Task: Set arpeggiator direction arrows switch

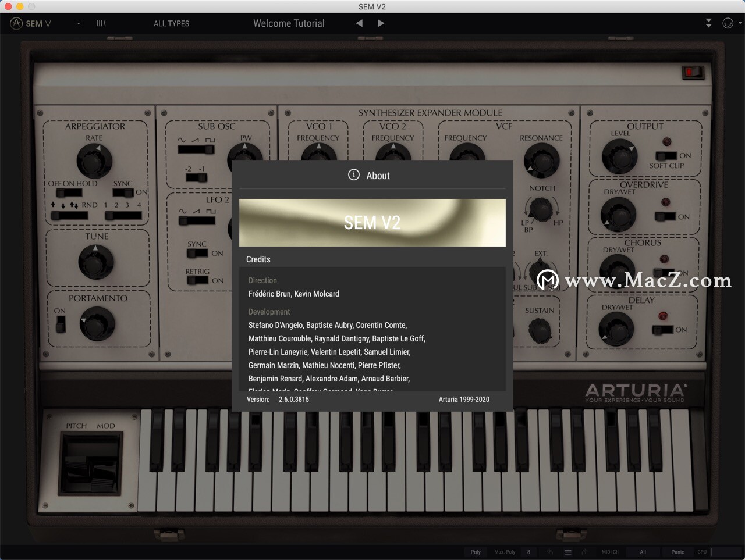Action: tap(69, 215)
